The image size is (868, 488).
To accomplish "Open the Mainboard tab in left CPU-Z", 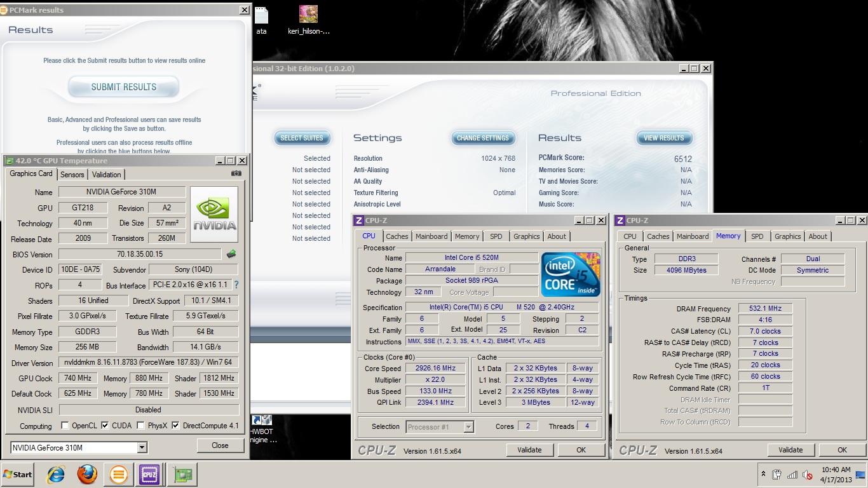I will (431, 236).
